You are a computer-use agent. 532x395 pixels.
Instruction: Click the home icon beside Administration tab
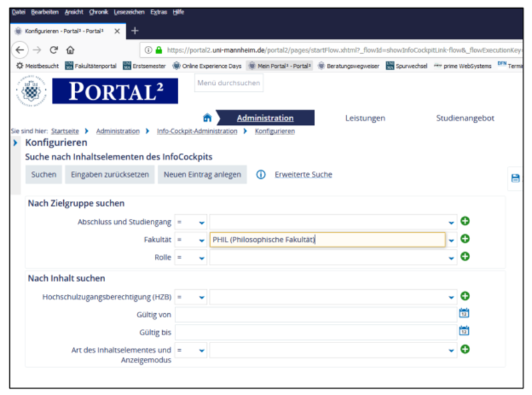click(x=207, y=118)
